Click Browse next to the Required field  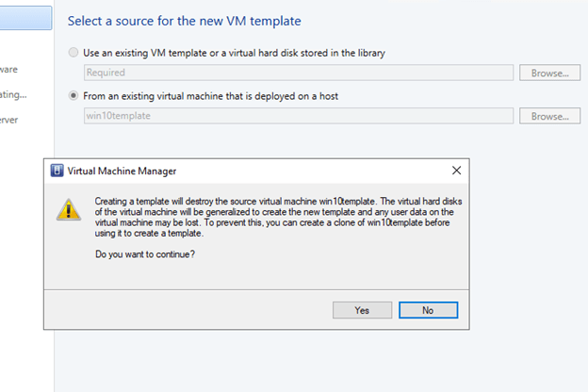coord(549,72)
